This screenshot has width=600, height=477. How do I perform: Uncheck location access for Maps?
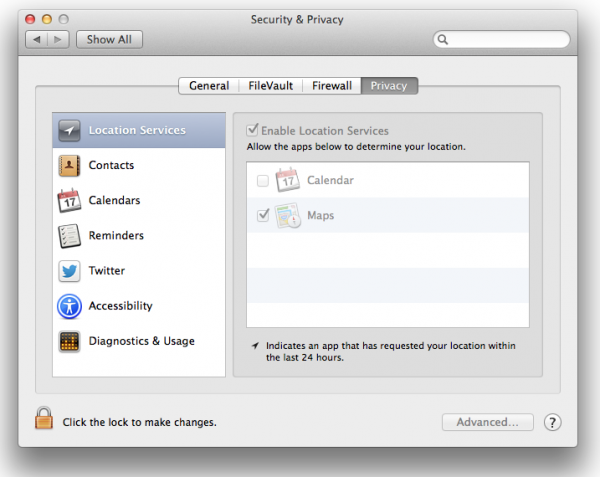pyautogui.click(x=263, y=215)
